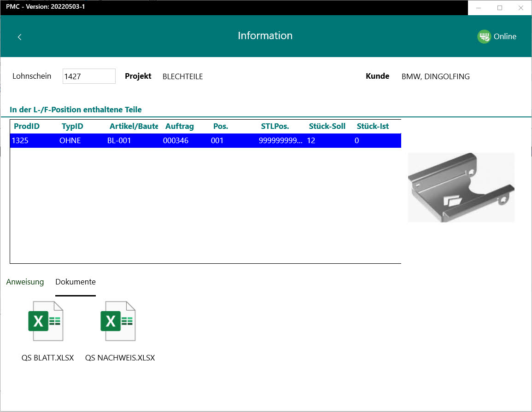The height and width of the screenshot is (412, 532).
Task: Click 'In der L-/F-Position enthaltene Teile' heading
Action: coord(76,110)
